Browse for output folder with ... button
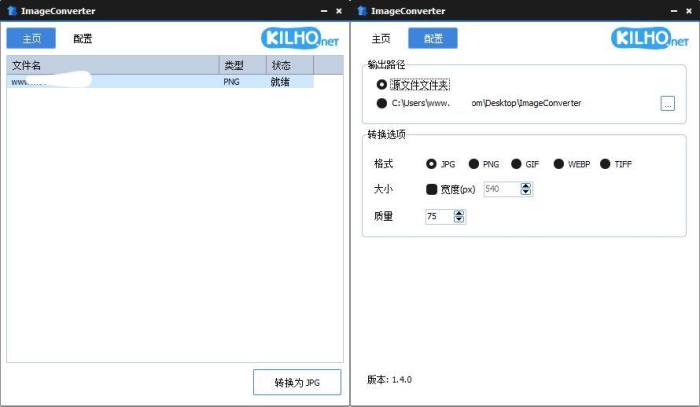The width and height of the screenshot is (700, 407). (x=667, y=104)
